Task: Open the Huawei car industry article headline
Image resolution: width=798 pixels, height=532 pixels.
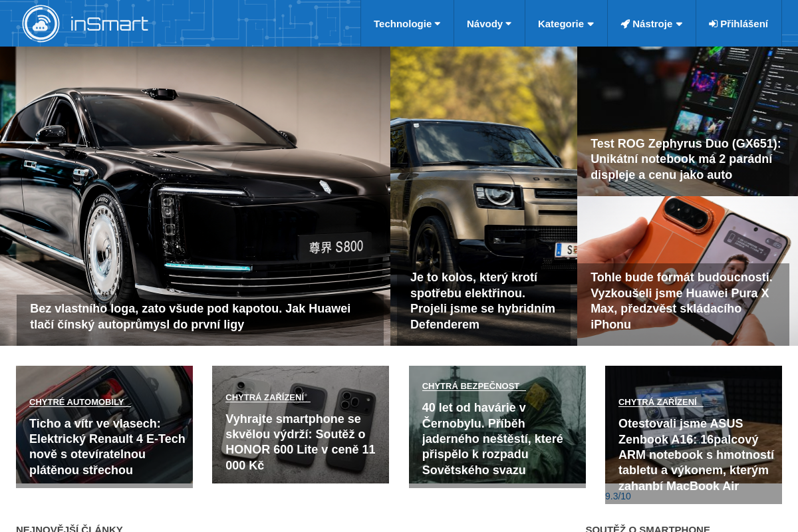Action: coord(190,317)
